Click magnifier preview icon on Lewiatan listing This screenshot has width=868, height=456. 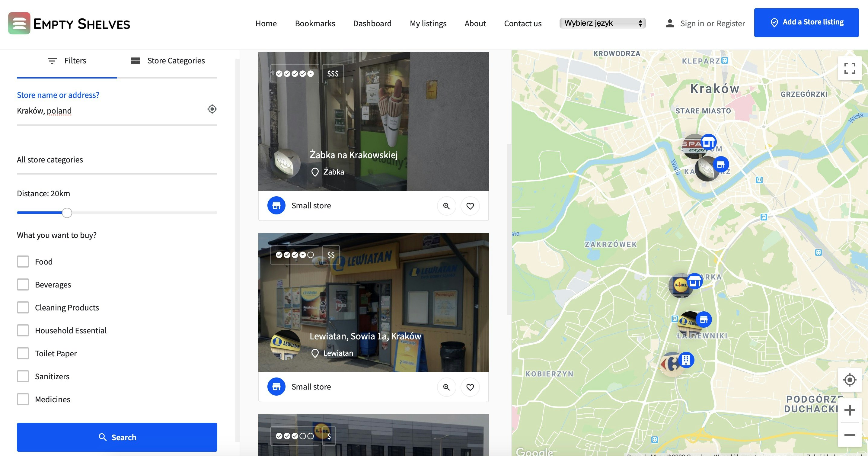coord(446,387)
